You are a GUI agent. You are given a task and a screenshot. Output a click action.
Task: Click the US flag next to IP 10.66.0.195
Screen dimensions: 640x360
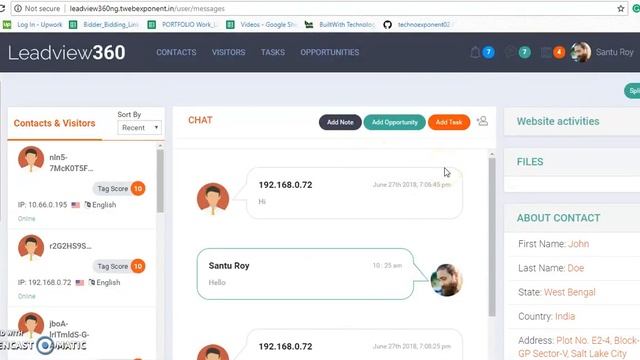click(76, 205)
